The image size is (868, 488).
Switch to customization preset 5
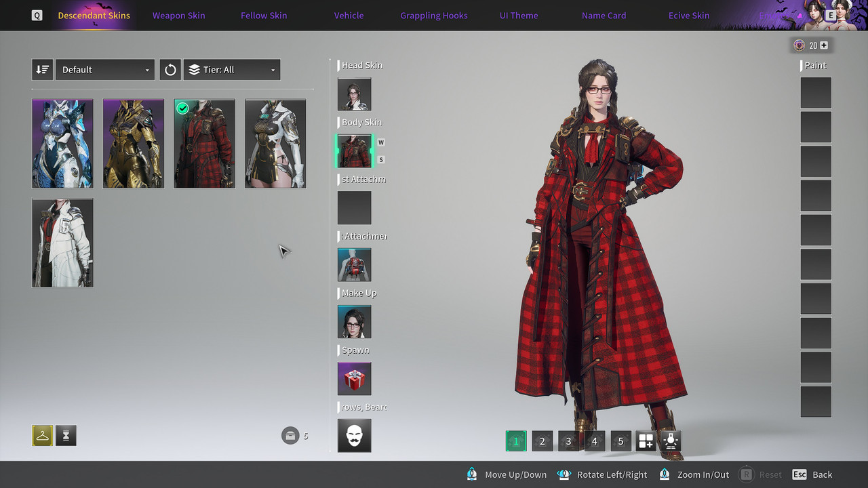[x=620, y=441]
